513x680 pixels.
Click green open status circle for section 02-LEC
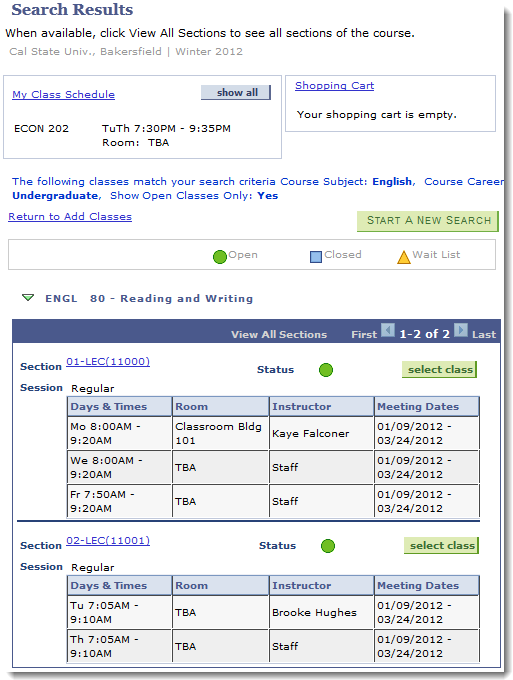click(328, 546)
